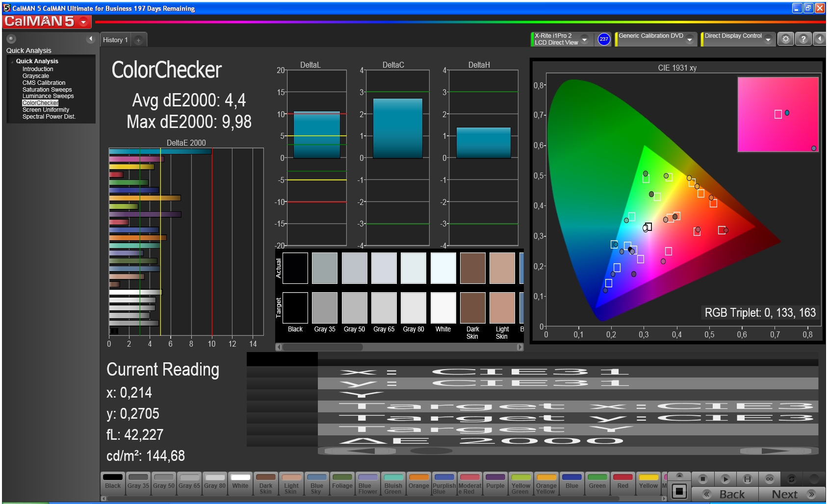Open the Generic Calibration DVD source dropdown
The width and height of the screenshot is (828, 504).
click(x=690, y=39)
